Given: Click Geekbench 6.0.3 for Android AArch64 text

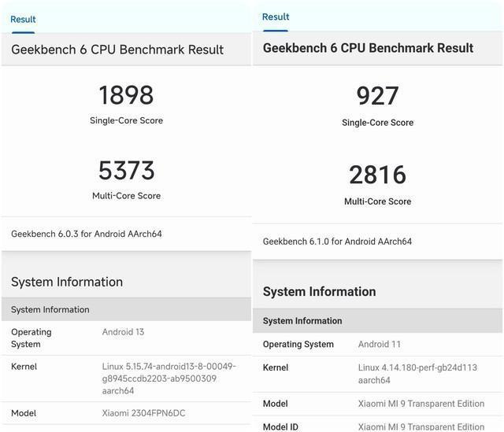Looking at the screenshot, I should click(x=87, y=234).
